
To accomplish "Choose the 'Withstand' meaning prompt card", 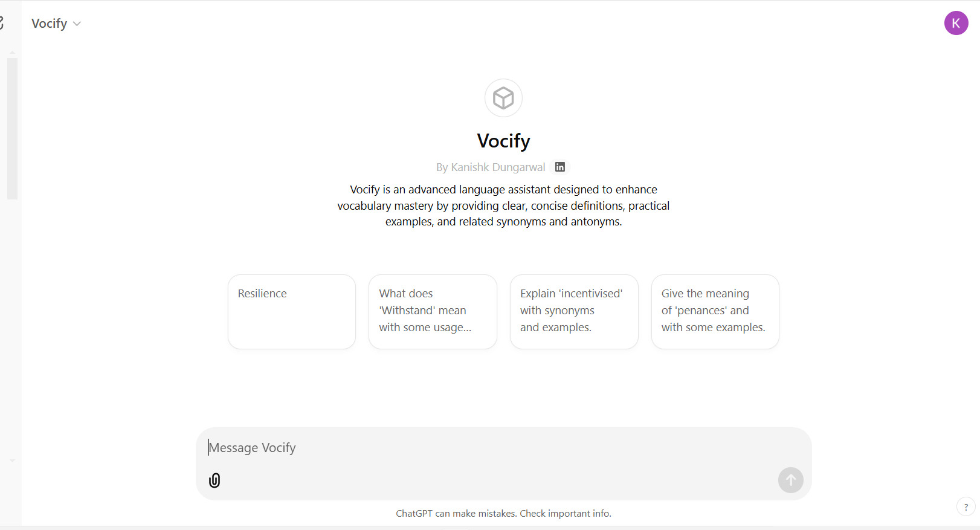I will click(433, 311).
